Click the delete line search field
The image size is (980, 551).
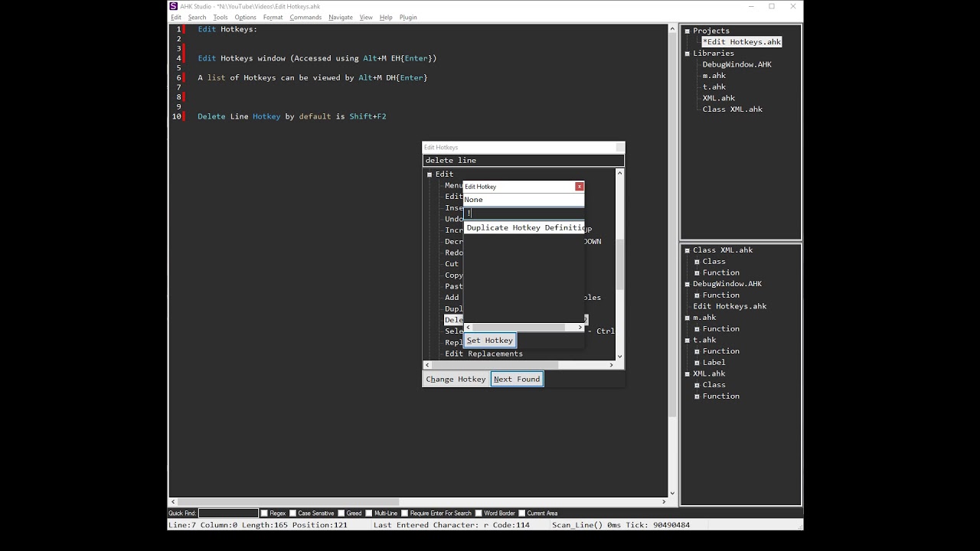pos(523,160)
